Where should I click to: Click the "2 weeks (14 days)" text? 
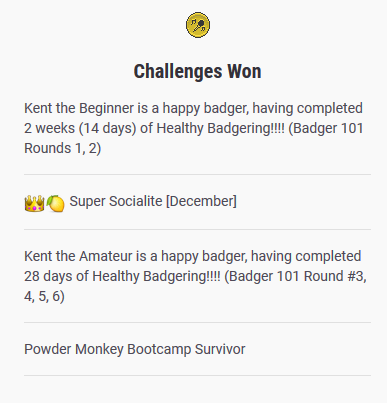80,128
